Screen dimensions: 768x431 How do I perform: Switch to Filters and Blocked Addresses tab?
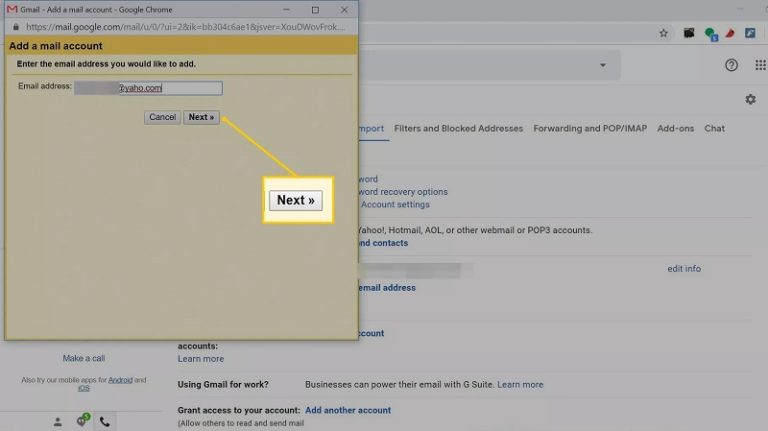(x=458, y=128)
